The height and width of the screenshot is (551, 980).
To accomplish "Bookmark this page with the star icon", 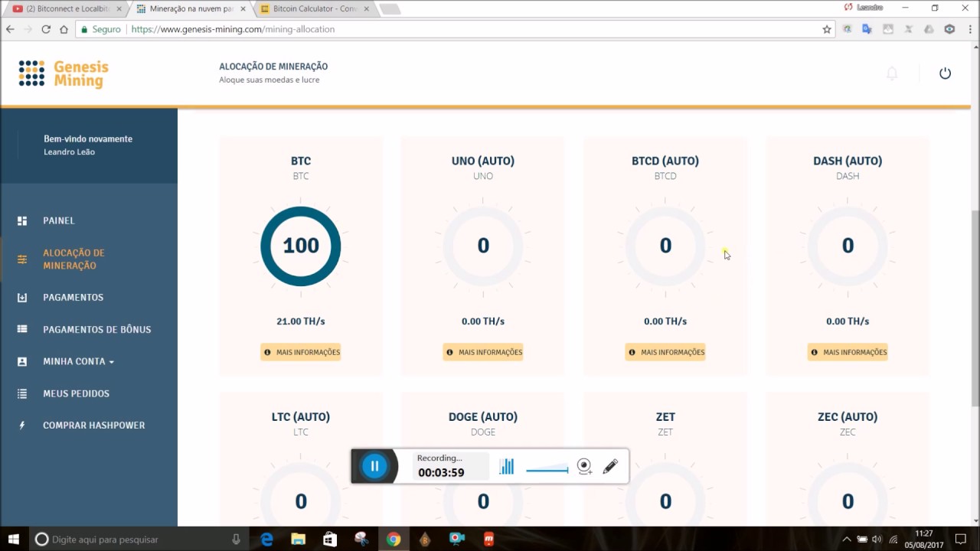I will (827, 29).
